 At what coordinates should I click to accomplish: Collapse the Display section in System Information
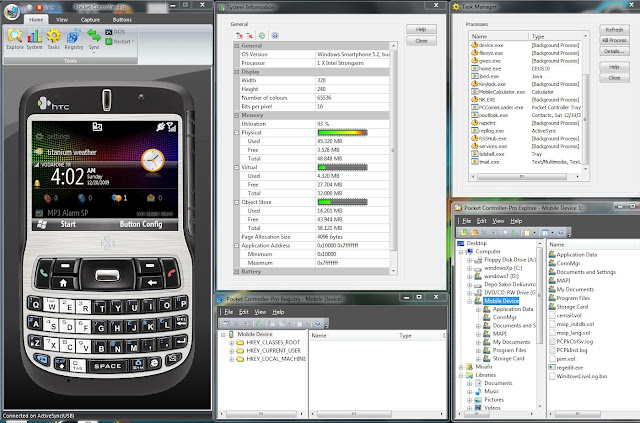(x=236, y=72)
